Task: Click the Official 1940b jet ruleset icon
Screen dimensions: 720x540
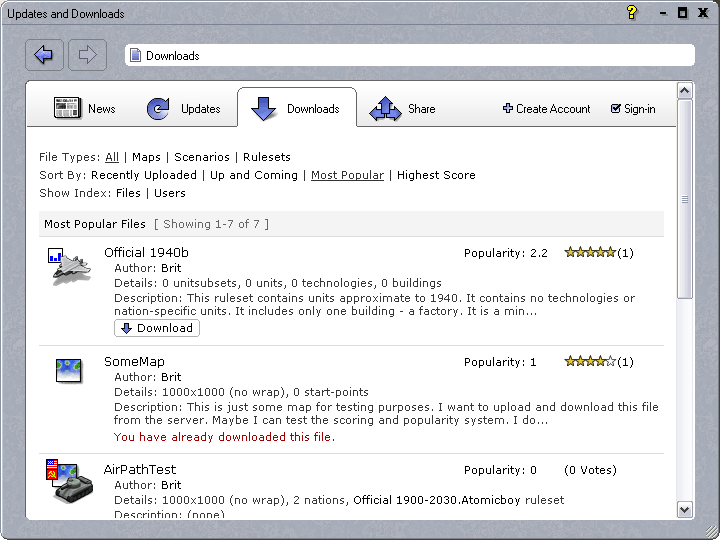Action: point(69,267)
